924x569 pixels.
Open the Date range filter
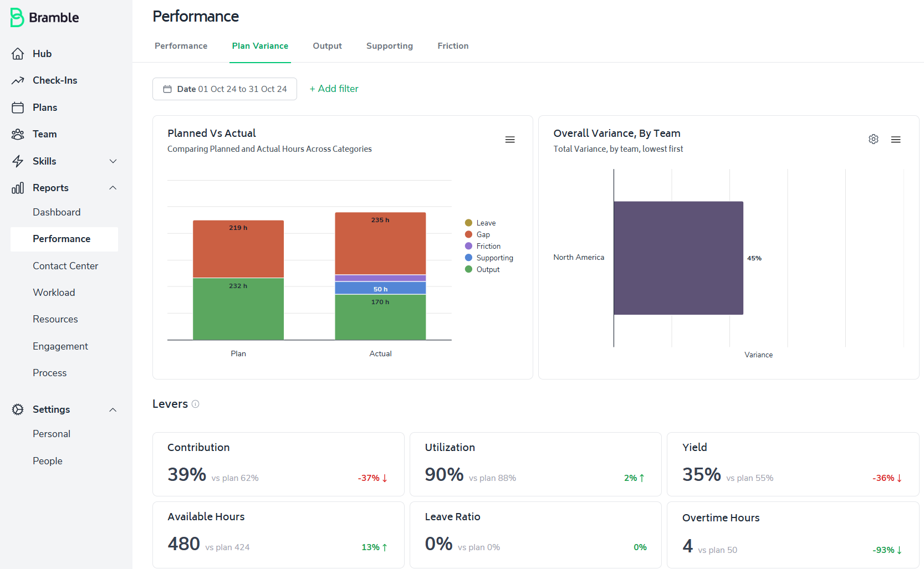click(224, 89)
